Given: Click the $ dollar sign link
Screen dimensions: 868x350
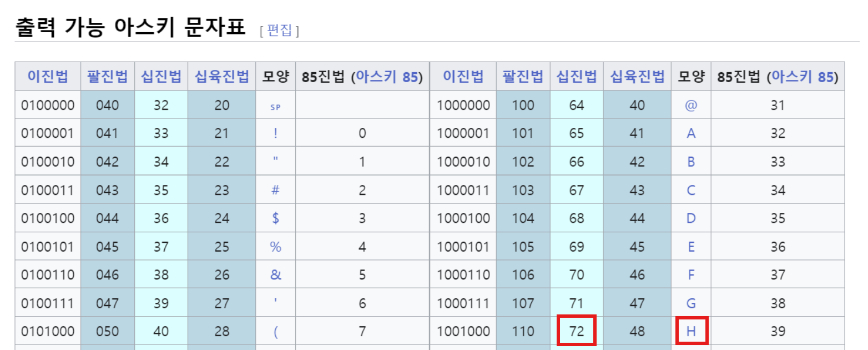Looking at the screenshot, I should pos(275,218).
